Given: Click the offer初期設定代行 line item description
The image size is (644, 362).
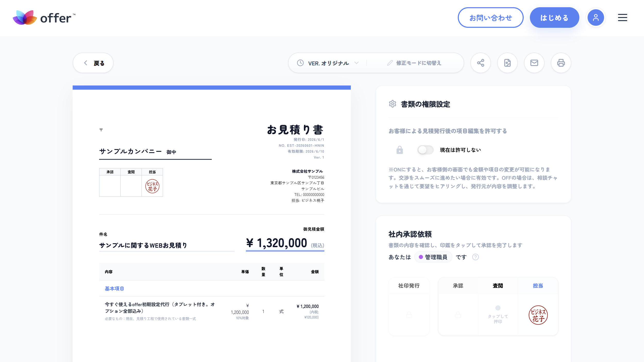Looking at the screenshot, I should click(x=160, y=308).
